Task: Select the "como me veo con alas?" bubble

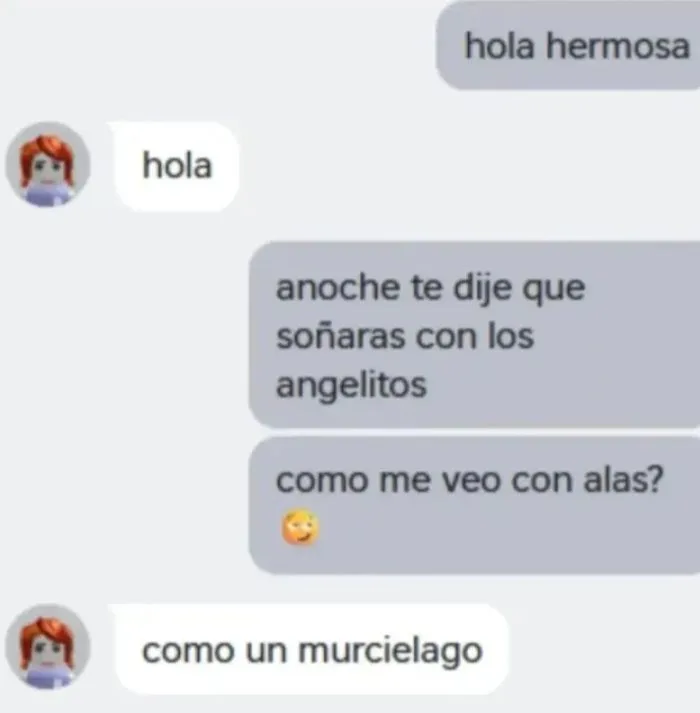Action: (x=474, y=505)
